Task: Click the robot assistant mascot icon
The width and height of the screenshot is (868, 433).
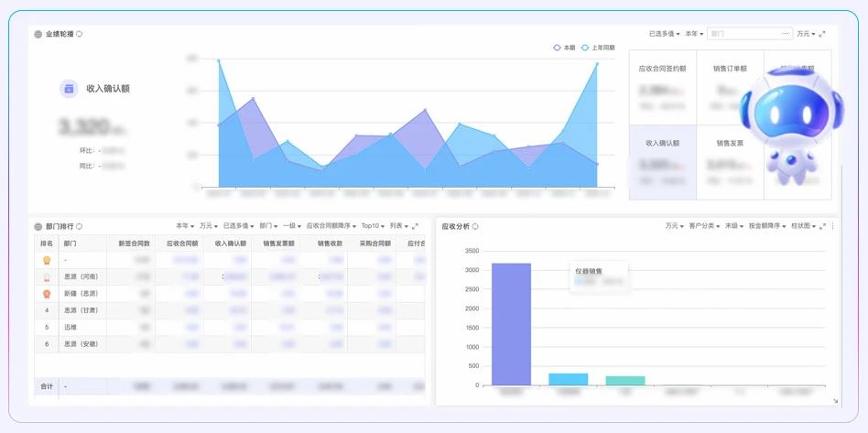Action: coord(785,122)
